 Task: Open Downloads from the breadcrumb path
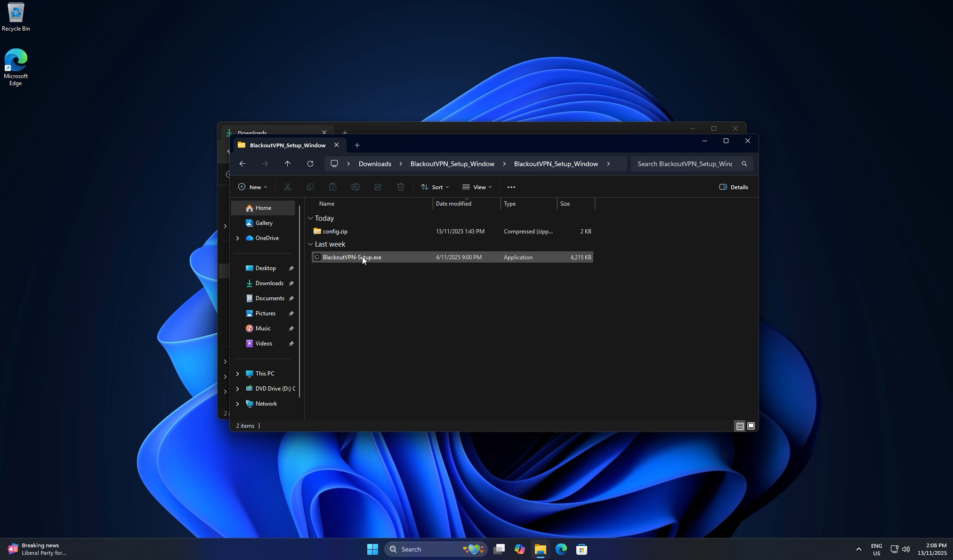coord(374,163)
